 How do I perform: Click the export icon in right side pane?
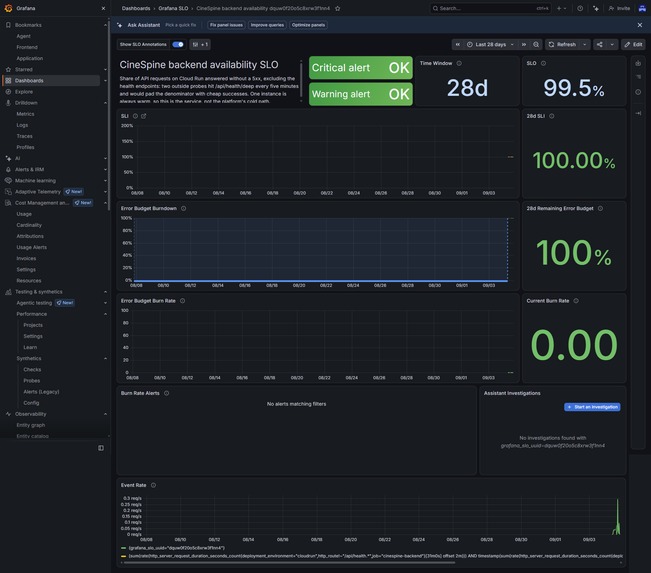[638, 63]
